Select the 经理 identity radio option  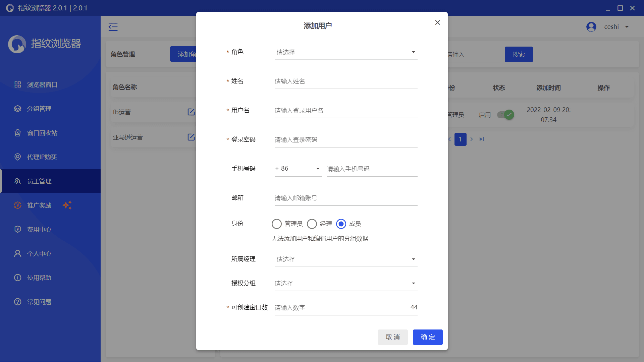tap(312, 224)
